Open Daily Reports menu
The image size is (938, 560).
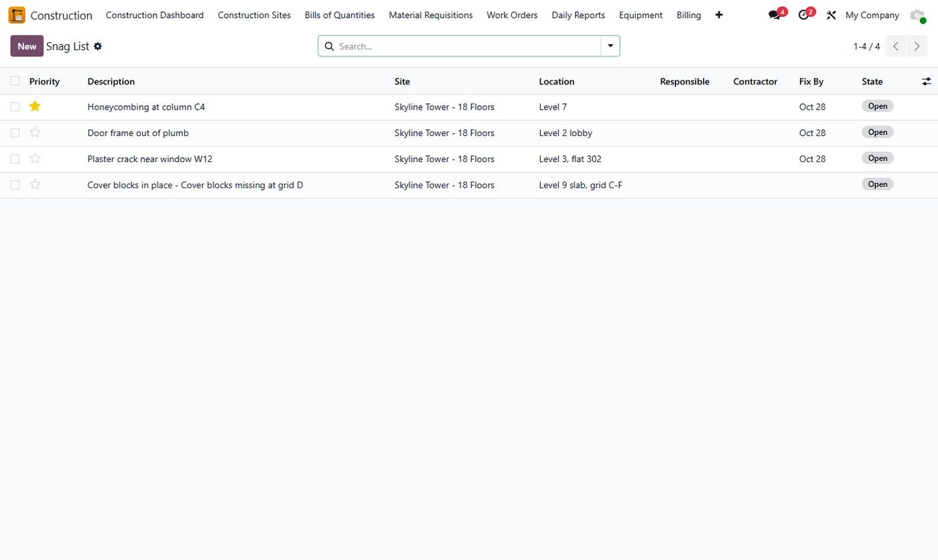click(578, 15)
